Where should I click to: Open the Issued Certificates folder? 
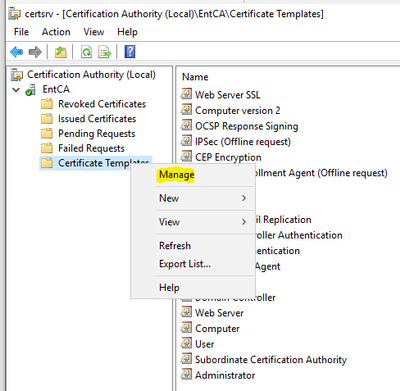pos(88,119)
